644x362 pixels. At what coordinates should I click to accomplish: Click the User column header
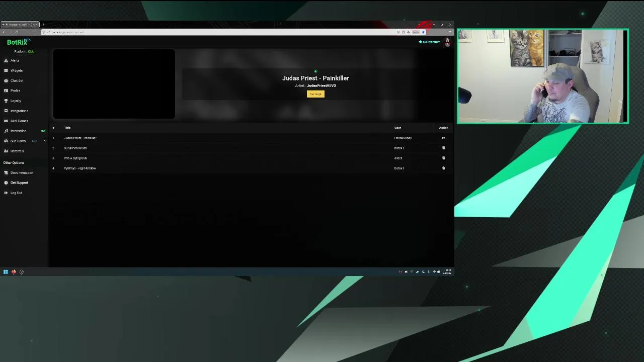coord(397,128)
